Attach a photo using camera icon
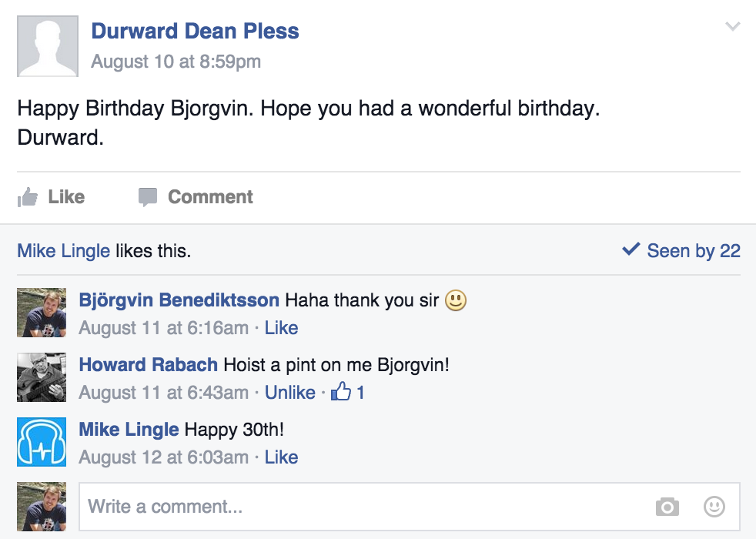 click(667, 507)
